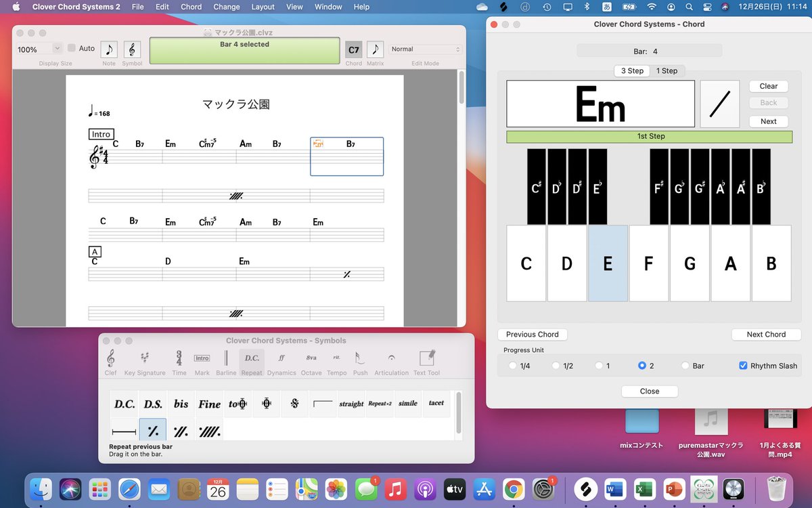Image resolution: width=812 pixels, height=508 pixels.
Task: Select the 1/4 progress unit
Action: point(512,366)
